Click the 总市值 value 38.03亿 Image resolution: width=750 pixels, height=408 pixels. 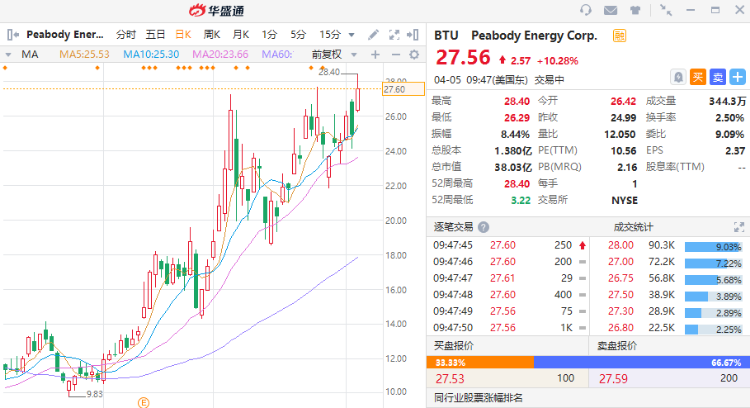pos(513,167)
